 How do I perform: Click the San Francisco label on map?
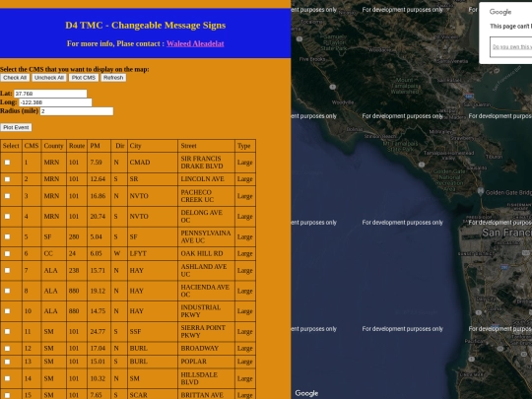(507, 233)
